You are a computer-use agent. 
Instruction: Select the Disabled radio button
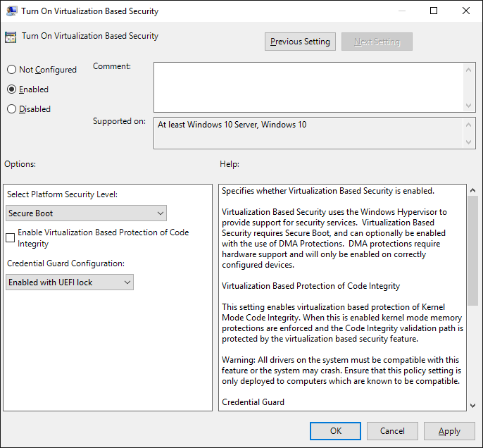point(11,109)
